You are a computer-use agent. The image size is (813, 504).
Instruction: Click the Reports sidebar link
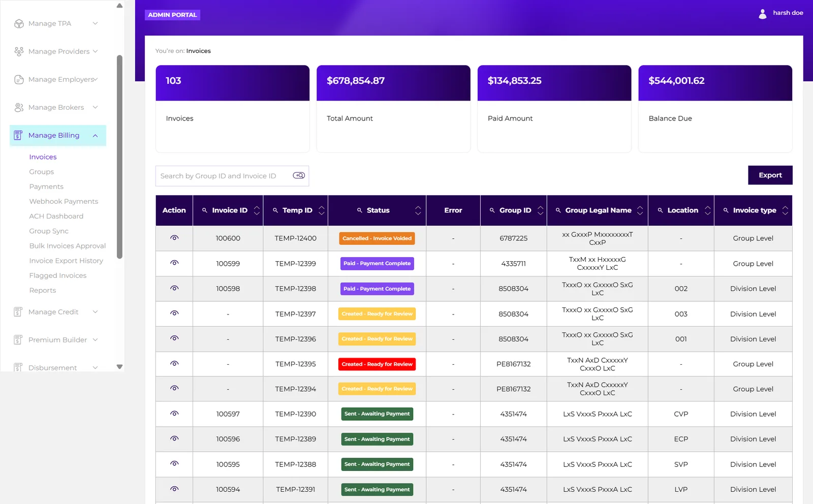pos(43,290)
